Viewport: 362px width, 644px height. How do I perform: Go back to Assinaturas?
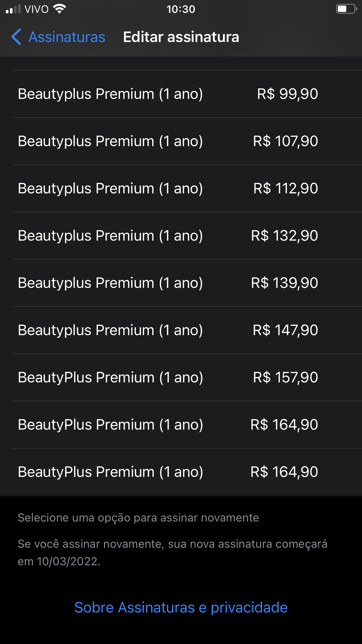(x=66, y=37)
